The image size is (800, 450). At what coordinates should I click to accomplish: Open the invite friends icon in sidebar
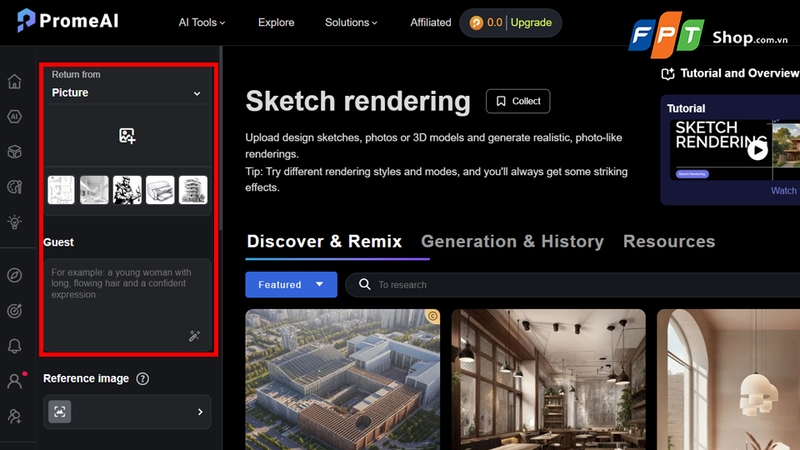[x=14, y=416]
